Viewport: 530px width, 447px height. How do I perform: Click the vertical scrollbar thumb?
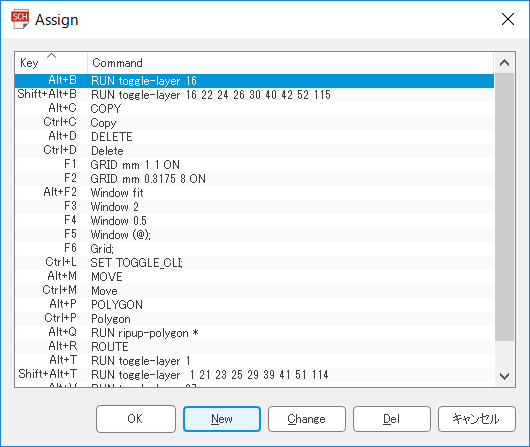tap(504, 207)
